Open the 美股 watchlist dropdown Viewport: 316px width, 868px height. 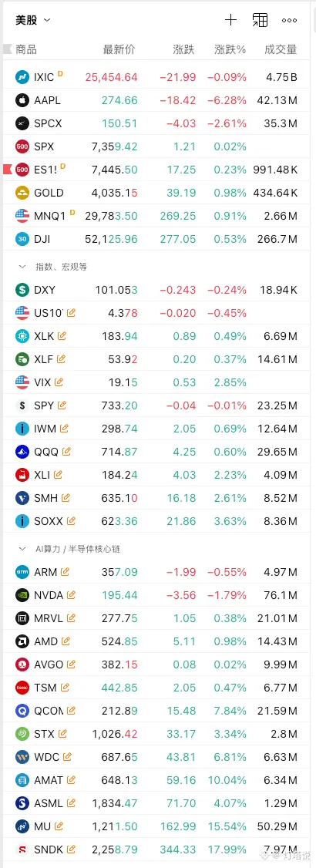[x=33, y=21]
